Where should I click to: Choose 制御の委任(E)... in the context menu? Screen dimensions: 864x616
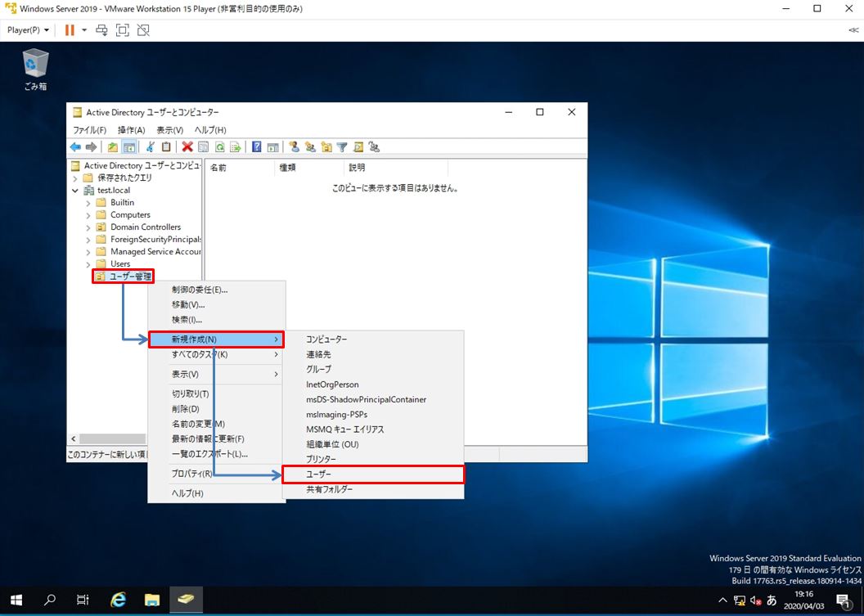pos(216,290)
